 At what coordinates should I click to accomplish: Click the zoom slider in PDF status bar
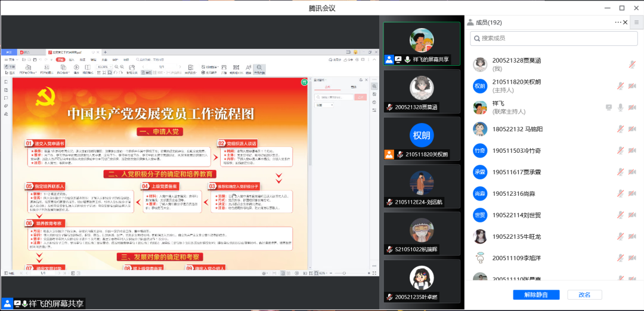[344, 273]
